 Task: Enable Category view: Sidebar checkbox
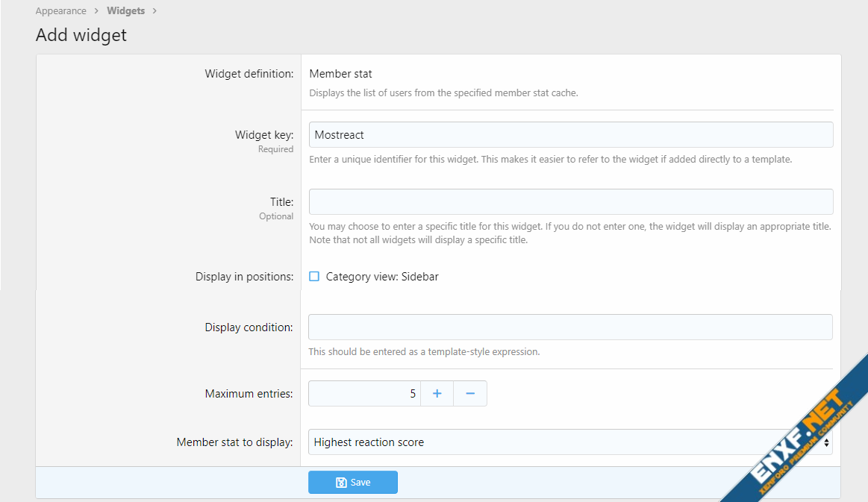314,277
